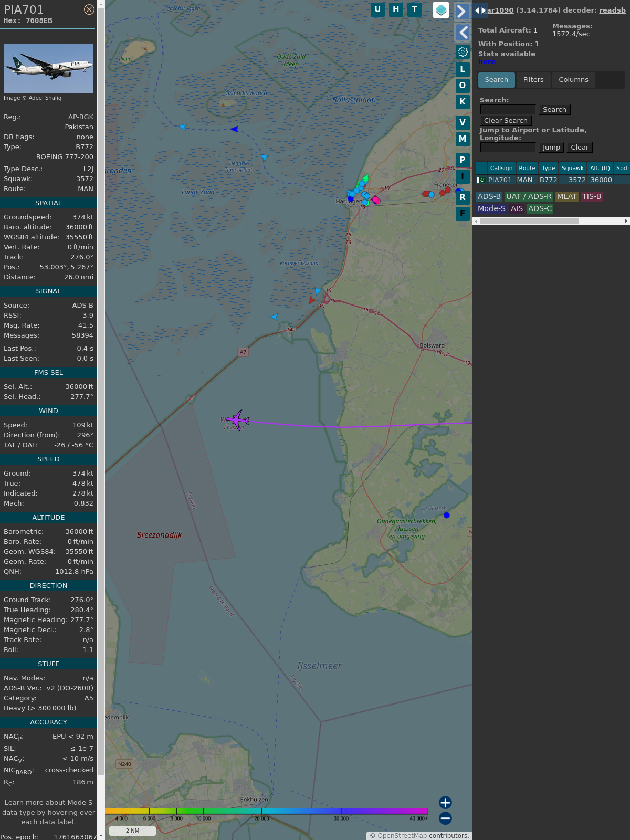Click the dark red vessel marker near Kornwerderzand
Screen dimensions: 630x840
[x=312, y=300]
